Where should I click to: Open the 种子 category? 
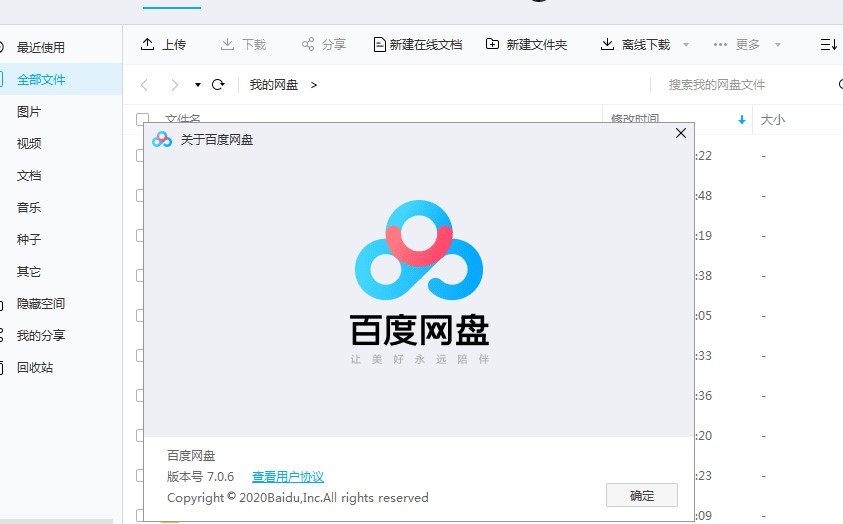point(29,239)
